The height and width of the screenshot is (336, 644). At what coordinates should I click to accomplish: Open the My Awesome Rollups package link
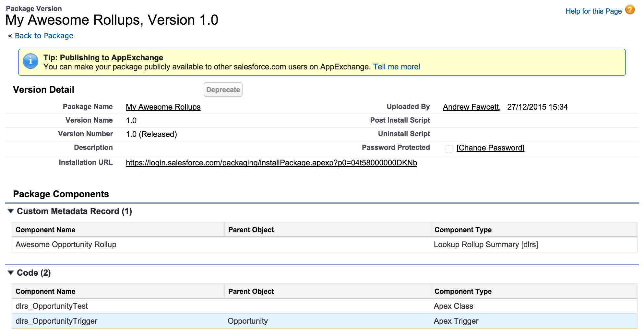(x=163, y=107)
